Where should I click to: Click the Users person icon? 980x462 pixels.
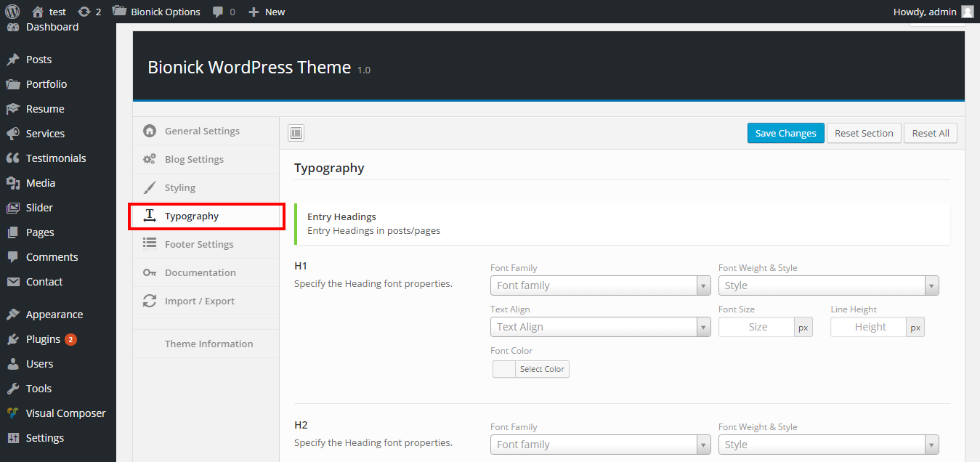[12, 364]
